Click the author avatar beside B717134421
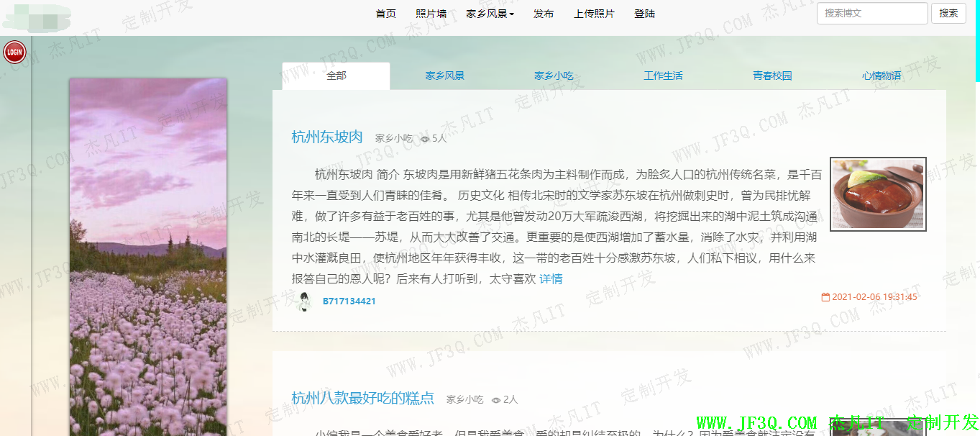 tap(305, 301)
